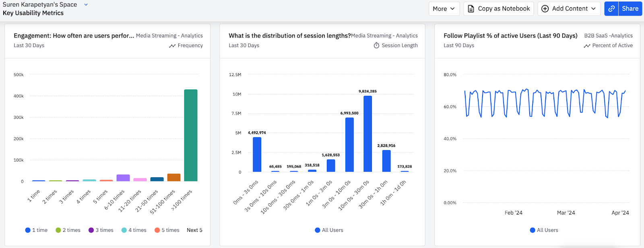
Task: Click the Session Length stopwatch icon
Action: point(376,45)
